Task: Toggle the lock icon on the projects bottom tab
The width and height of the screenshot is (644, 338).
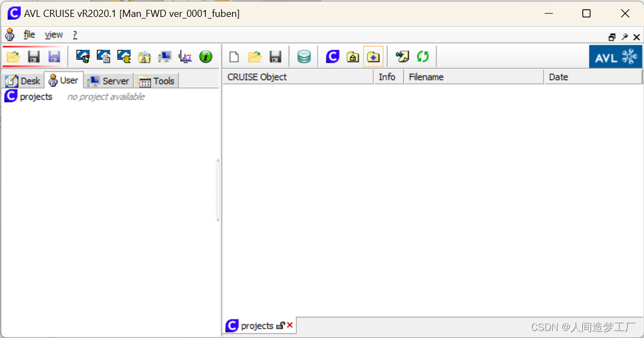Action: coord(281,325)
